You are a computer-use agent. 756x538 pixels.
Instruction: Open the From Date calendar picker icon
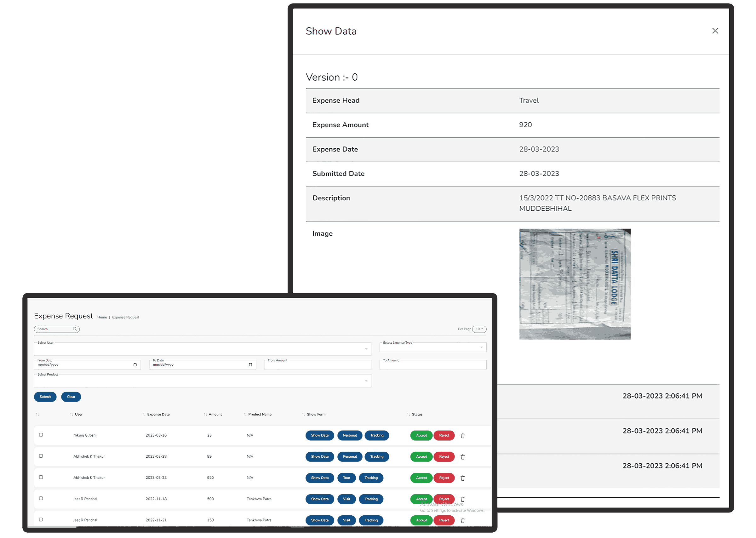[135, 365]
